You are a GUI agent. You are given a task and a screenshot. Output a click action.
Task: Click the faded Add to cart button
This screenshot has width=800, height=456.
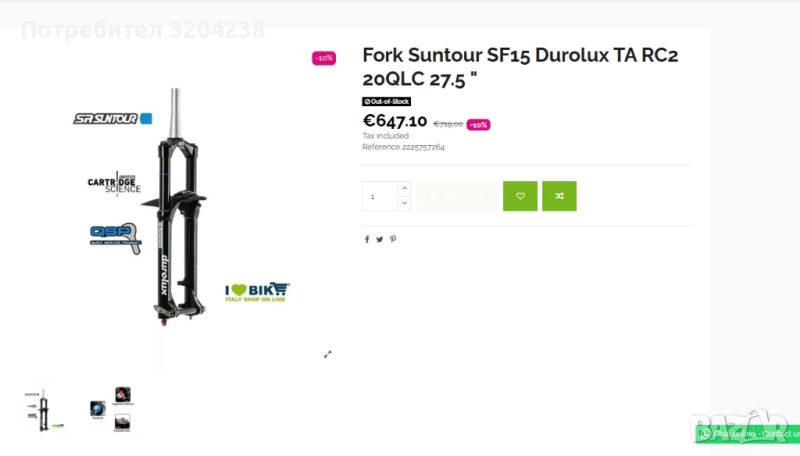click(x=458, y=196)
